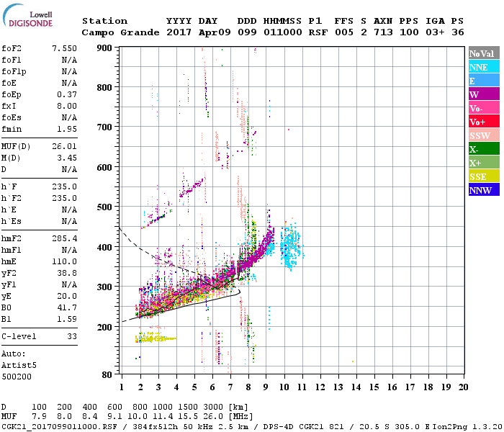Select the dark green X- legend entry

484,149
